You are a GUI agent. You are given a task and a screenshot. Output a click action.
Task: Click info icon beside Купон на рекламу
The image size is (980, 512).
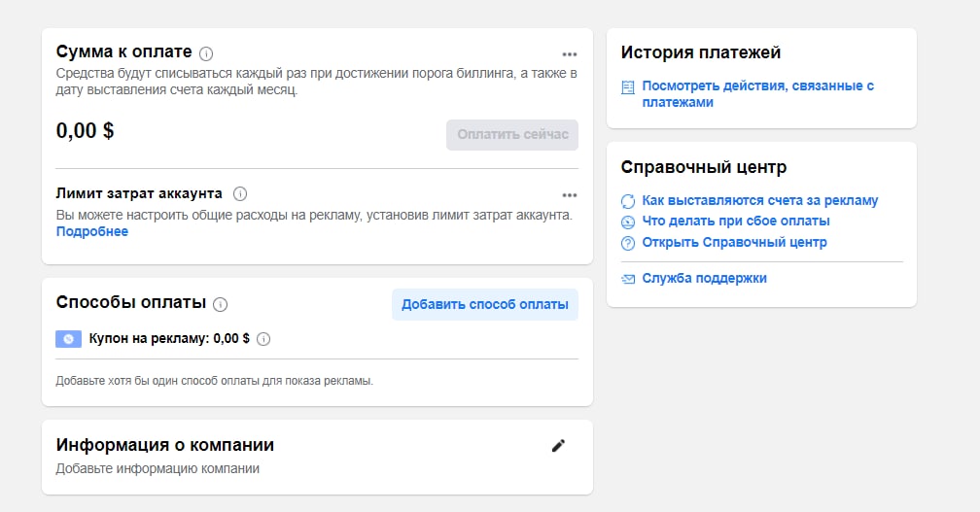263,339
